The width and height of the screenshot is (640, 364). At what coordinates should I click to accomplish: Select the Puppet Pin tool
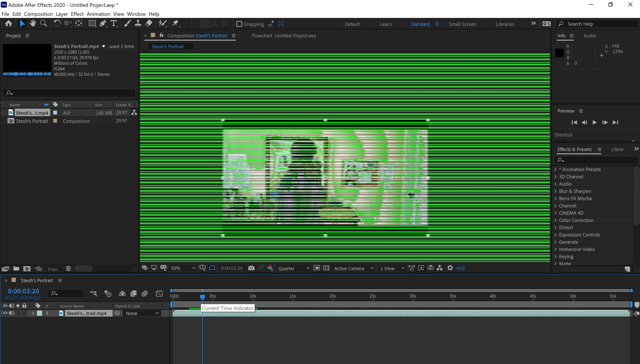click(x=175, y=24)
